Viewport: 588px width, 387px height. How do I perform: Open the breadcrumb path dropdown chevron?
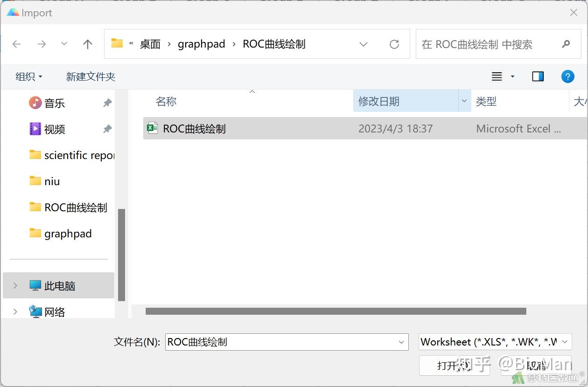coord(364,43)
